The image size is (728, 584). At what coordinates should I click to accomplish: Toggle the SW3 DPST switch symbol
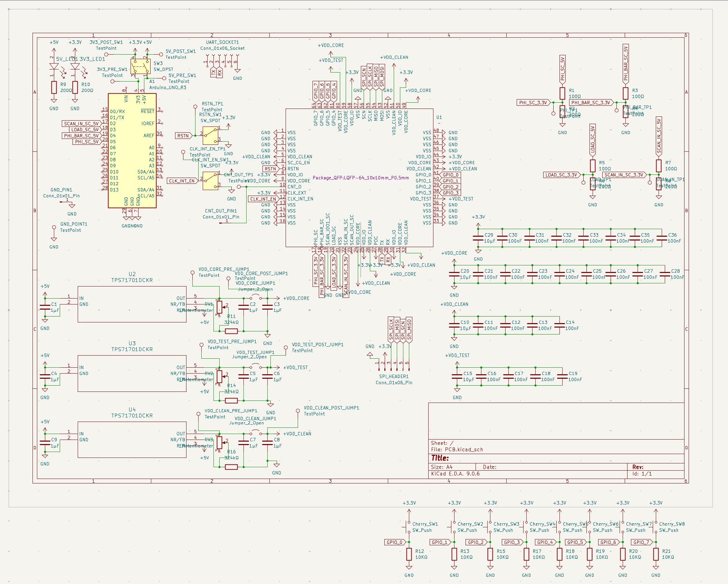[140, 66]
